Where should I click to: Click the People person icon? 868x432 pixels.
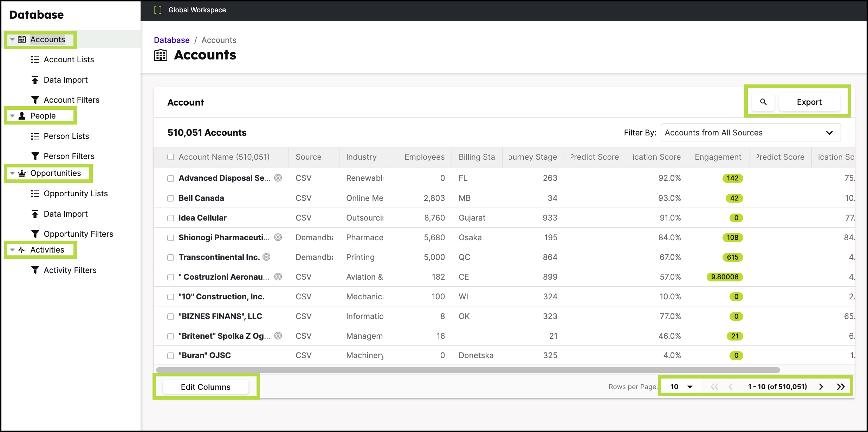(x=21, y=115)
